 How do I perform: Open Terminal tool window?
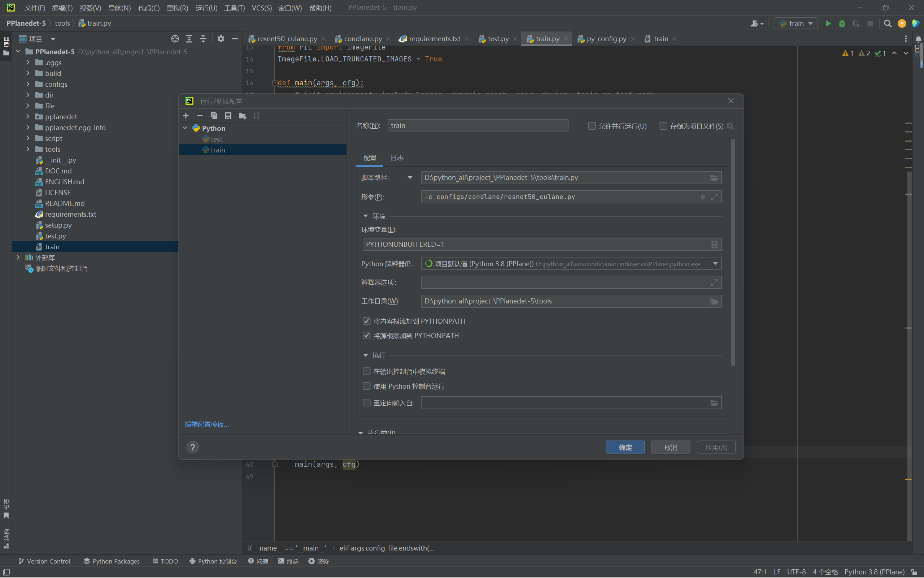point(288,561)
